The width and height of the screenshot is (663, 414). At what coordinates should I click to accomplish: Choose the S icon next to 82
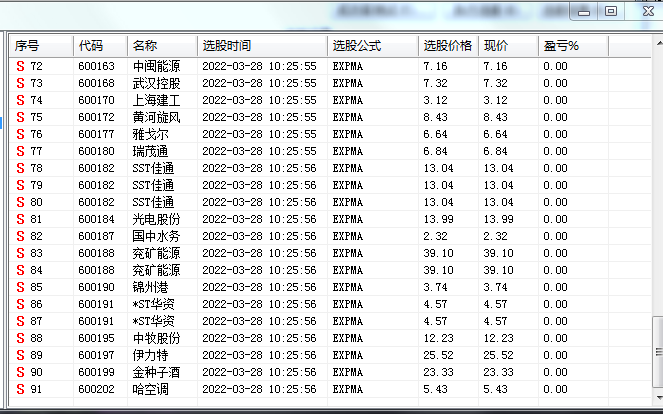click(x=20, y=236)
